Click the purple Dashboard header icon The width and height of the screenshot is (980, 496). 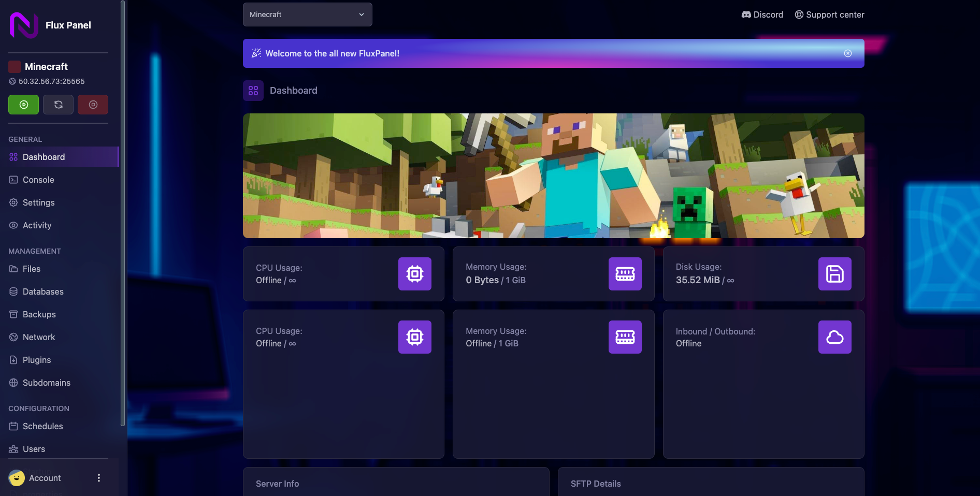[x=253, y=91]
